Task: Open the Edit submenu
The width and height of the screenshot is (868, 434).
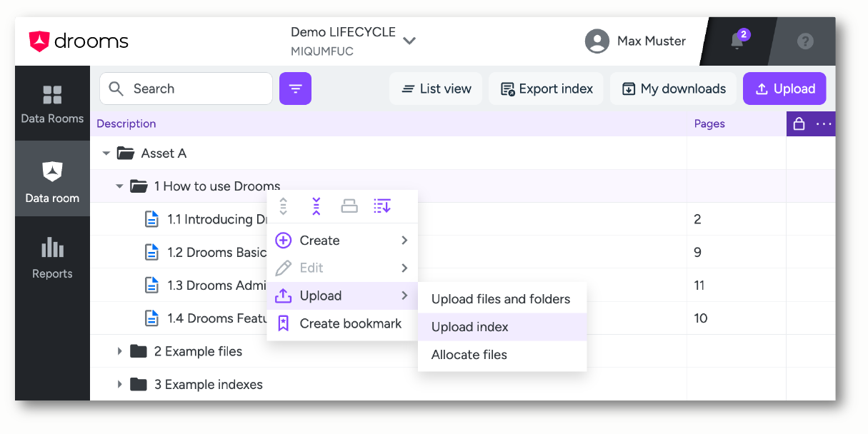Action: click(x=342, y=268)
